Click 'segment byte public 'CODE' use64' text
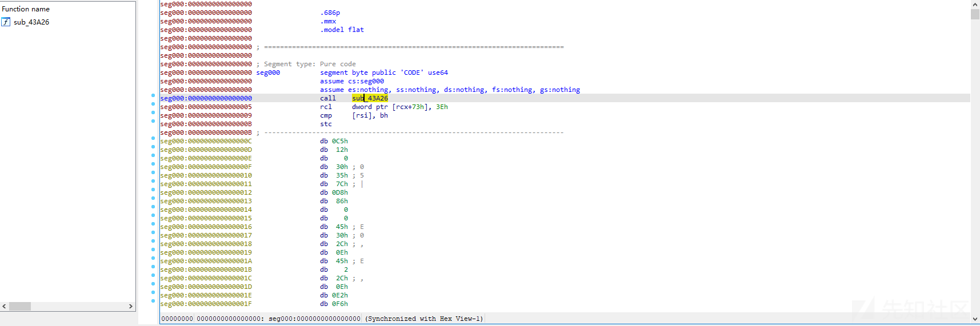Image resolution: width=980 pixels, height=326 pixels. tap(384, 73)
